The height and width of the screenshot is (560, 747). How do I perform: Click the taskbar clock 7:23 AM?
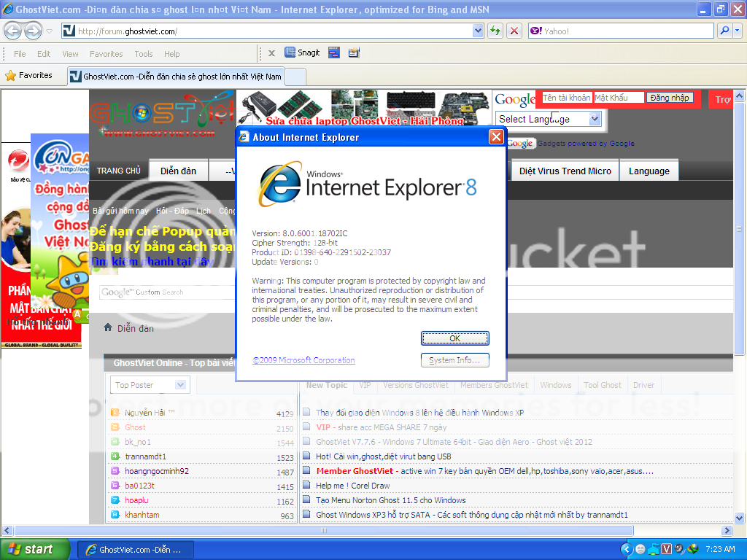click(x=720, y=550)
